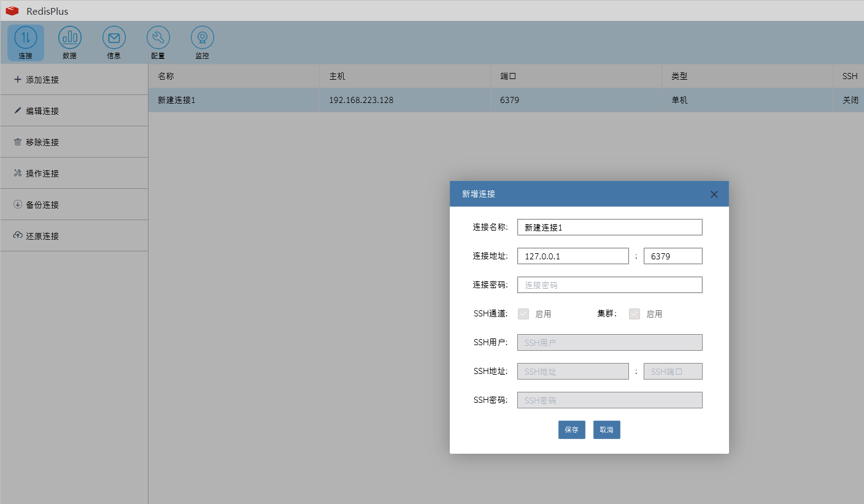This screenshot has width=864, height=504.
Task: Open the 数据 (Data) toolbar icon
Action: click(70, 43)
